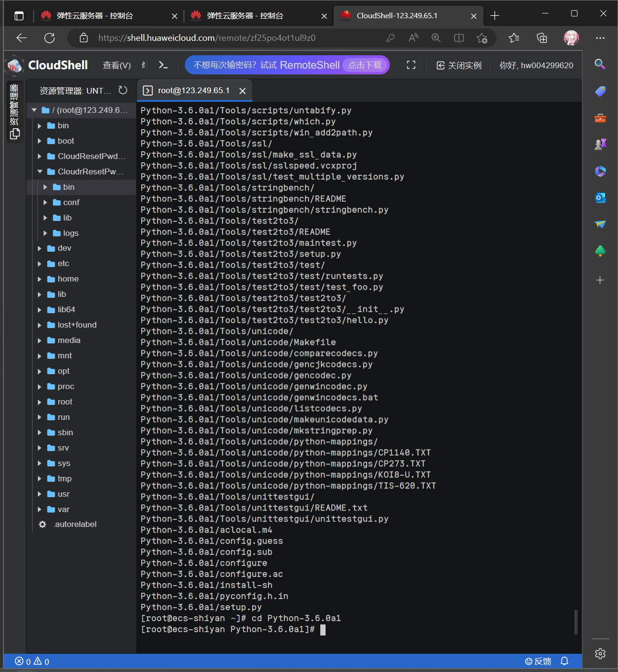Screen dimensions: 618x672
Task: Expand the logs folder
Action: (45, 233)
